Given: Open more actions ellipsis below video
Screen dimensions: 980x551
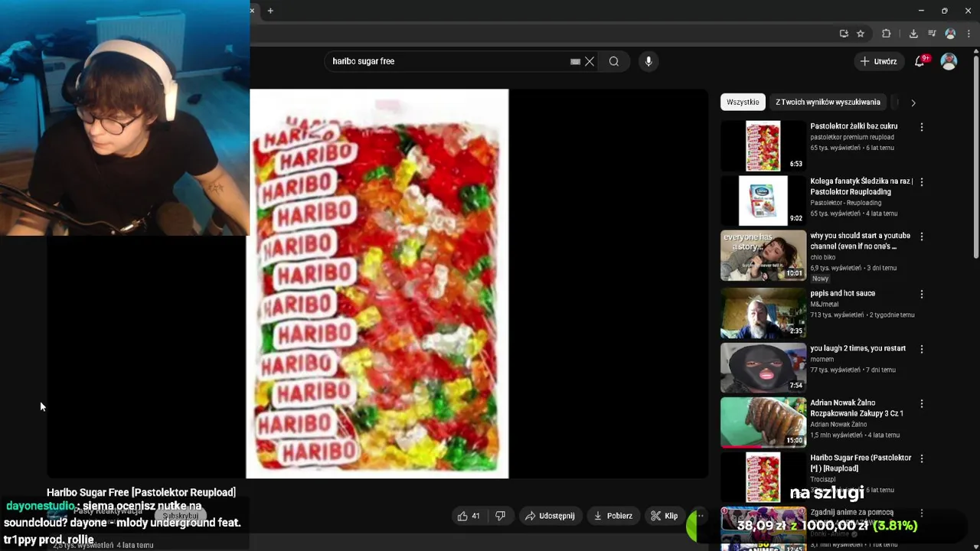Looking at the screenshot, I should (x=699, y=516).
